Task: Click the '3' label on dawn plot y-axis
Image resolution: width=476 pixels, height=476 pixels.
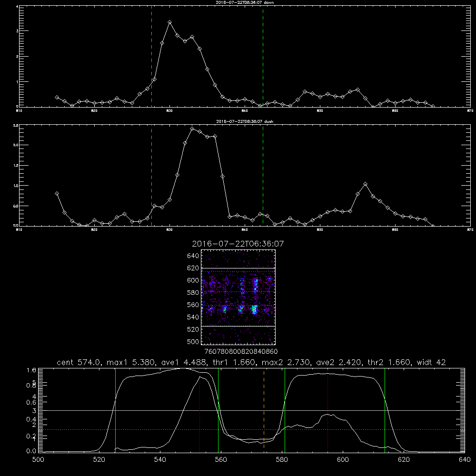Action: click(x=17, y=31)
